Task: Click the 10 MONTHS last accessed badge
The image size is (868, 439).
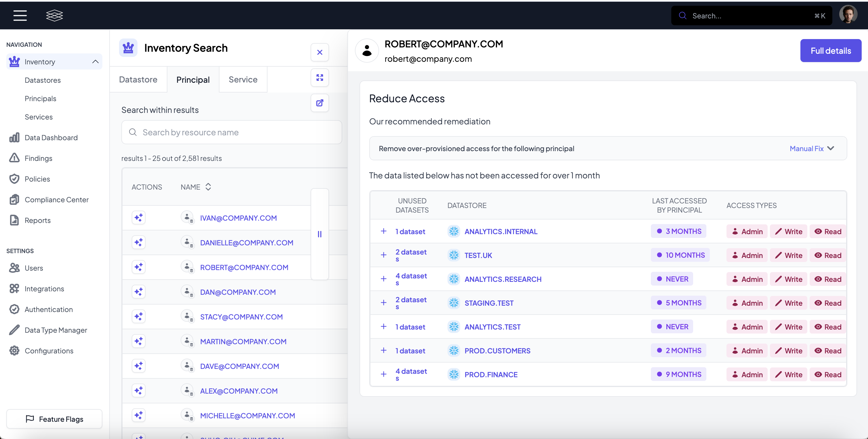Action: (680, 255)
